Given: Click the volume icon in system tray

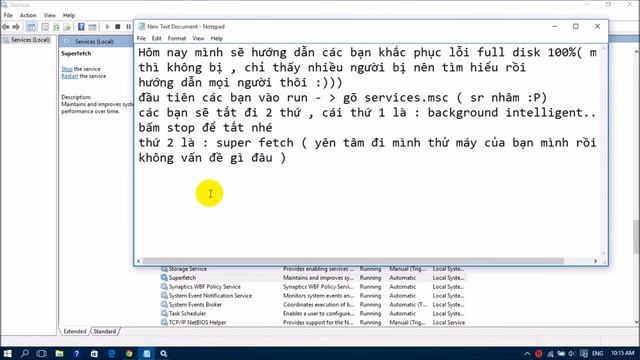Looking at the screenshot, I should pos(572,353).
